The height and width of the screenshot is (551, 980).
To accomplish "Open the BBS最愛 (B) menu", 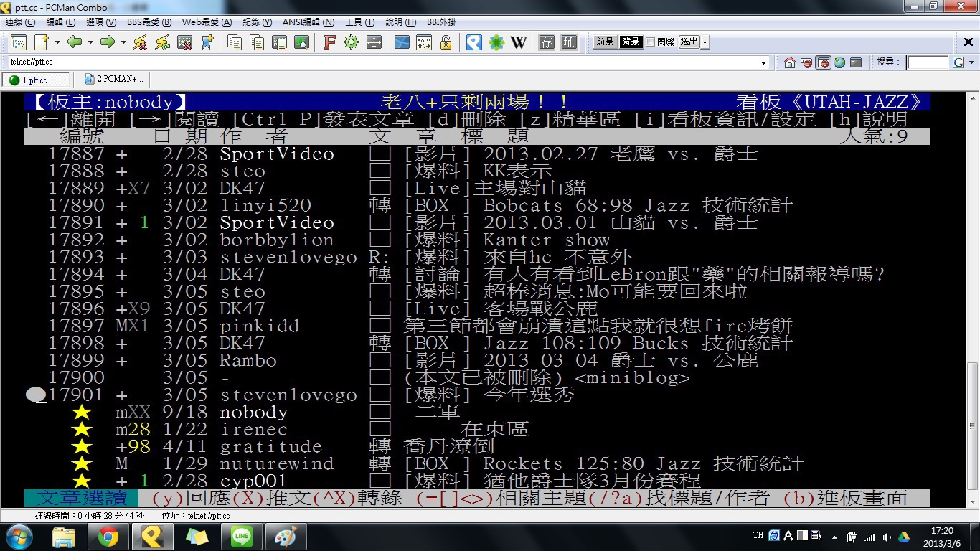I will pos(149,22).
